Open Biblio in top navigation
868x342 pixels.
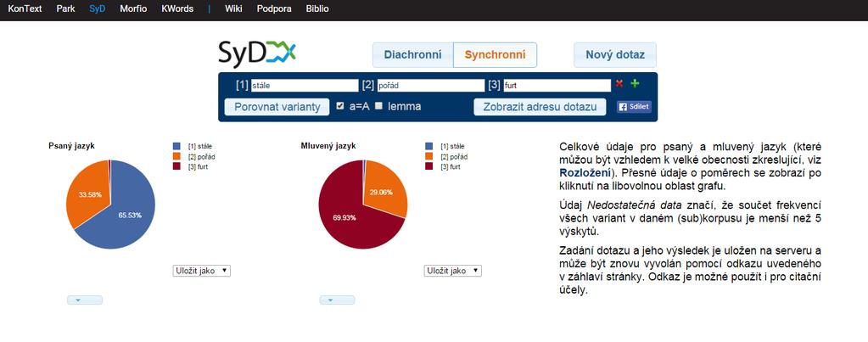[317, 8]
